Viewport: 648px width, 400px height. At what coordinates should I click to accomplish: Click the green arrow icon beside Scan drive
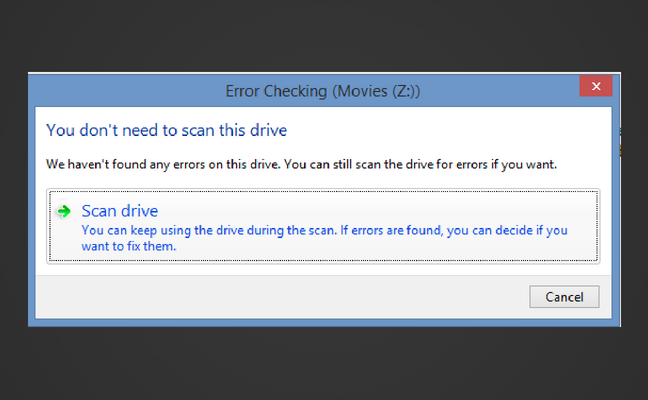(64, 212)
